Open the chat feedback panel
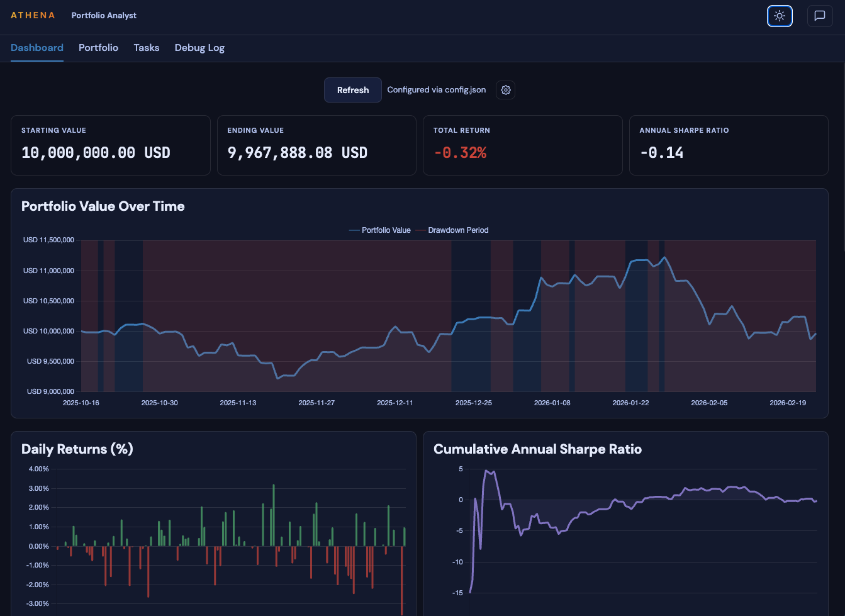 820,16
